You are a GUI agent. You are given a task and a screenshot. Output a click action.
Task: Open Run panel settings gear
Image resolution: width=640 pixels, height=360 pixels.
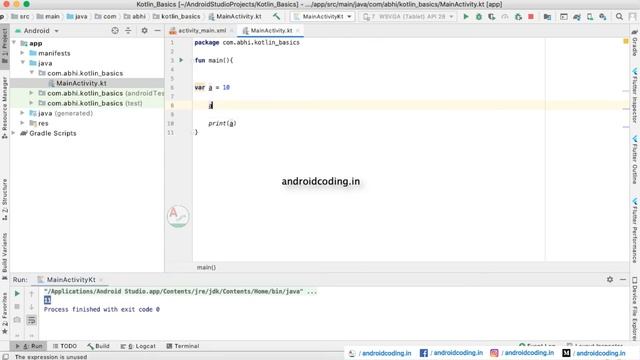coord(610,280)
